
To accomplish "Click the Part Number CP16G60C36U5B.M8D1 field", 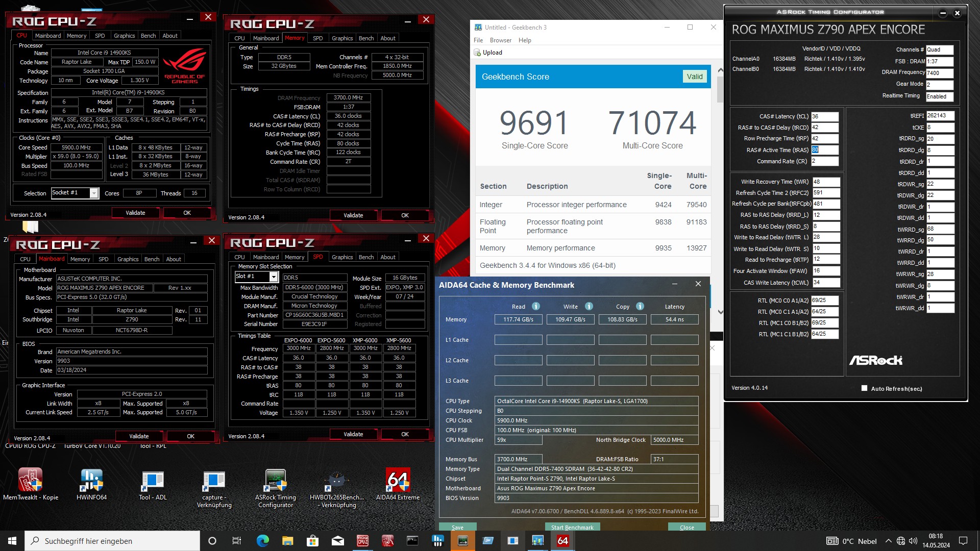I will point(314,315).
